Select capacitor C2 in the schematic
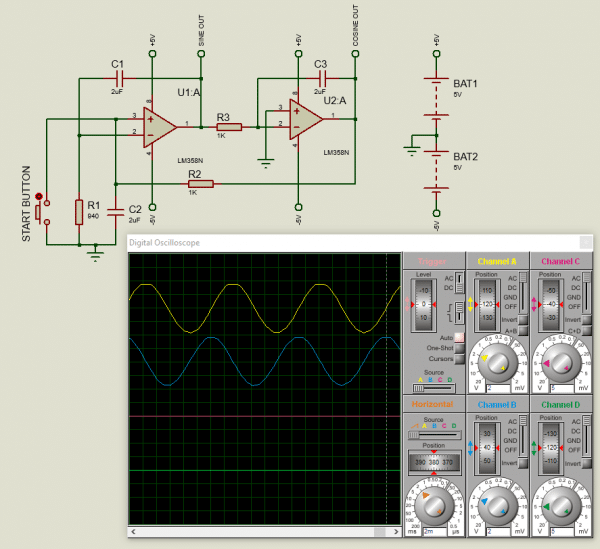 click(x=115, y=213)
